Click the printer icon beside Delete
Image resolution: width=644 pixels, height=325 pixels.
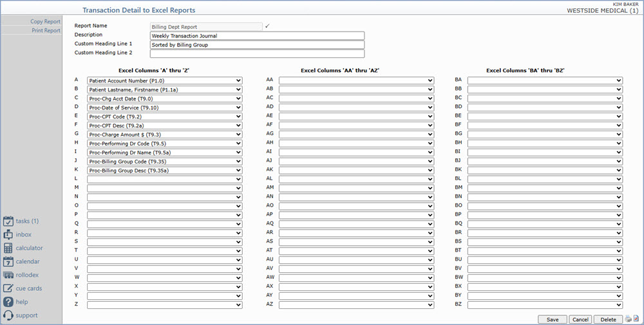click(x=628, y=319)
